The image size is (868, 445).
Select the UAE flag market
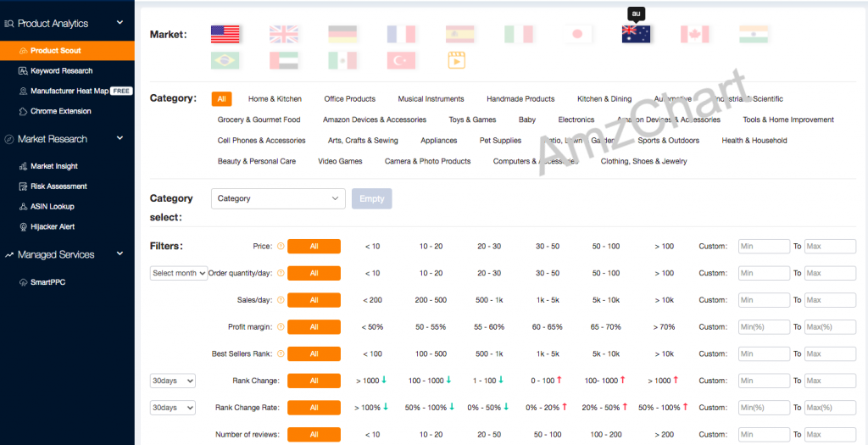(284, 60)
